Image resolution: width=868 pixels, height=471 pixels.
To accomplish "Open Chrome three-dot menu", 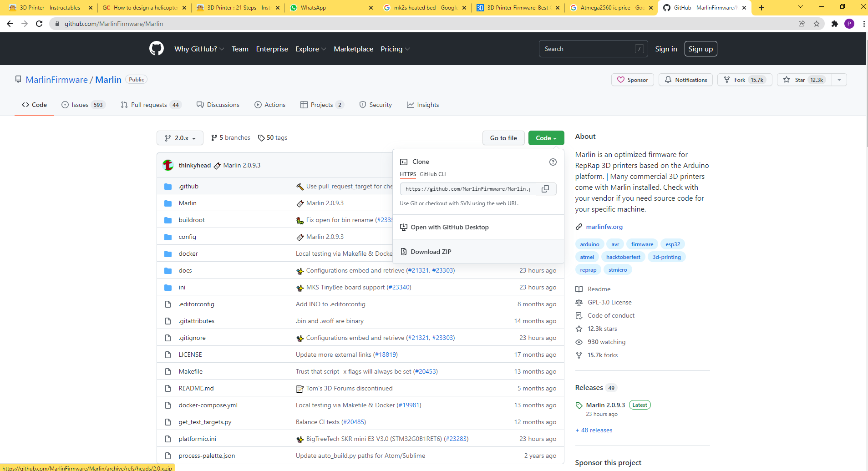I will coord(863,24).
